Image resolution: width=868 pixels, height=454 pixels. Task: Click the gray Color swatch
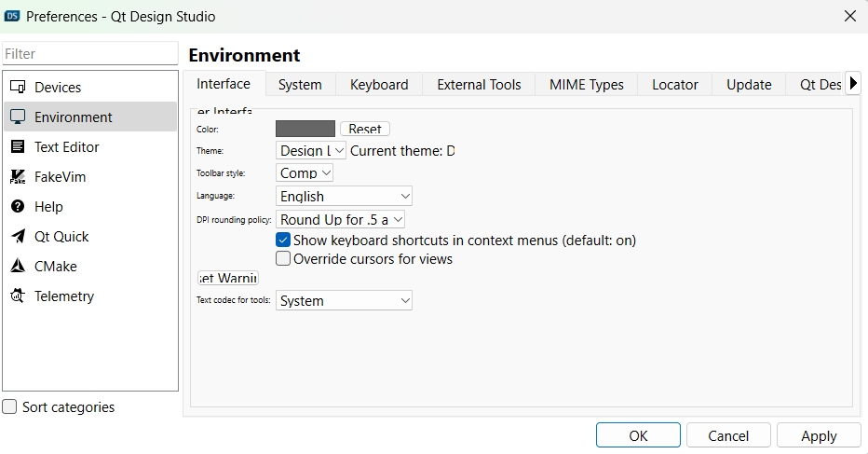(305, 129)
